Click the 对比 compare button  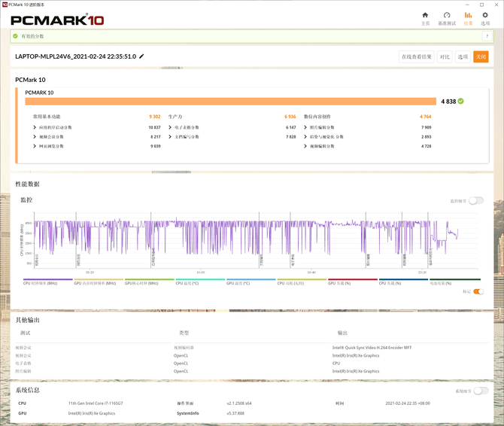click(445, 56)
